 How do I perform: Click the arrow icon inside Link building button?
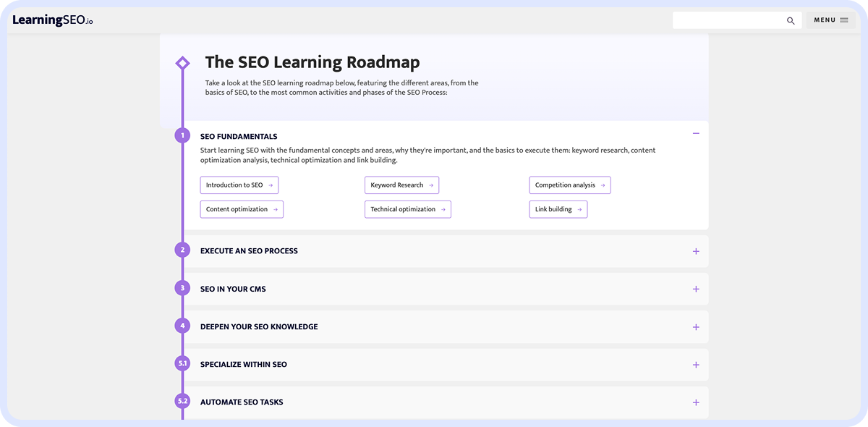click(581, 209)
